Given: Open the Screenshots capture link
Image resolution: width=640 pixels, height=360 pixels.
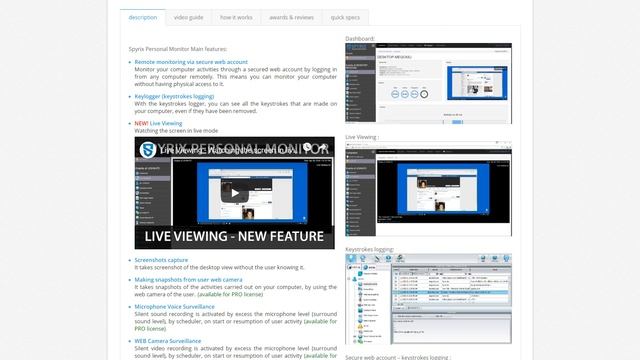Looking at the screenshot, I should click(x=161, y=260).
